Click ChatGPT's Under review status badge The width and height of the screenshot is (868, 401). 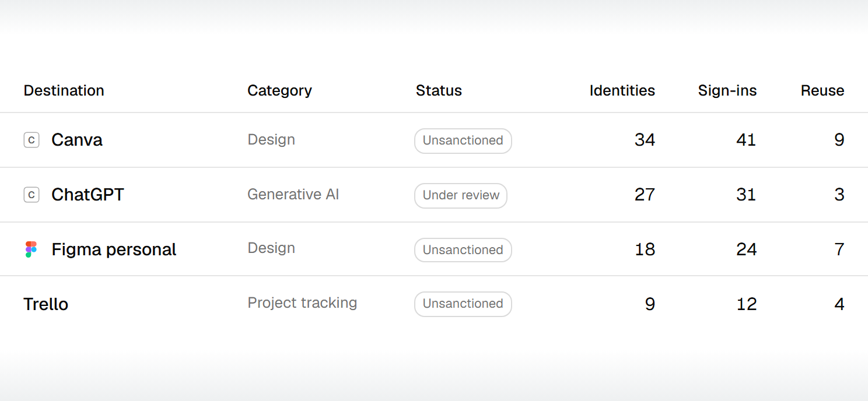click(461, 195)
